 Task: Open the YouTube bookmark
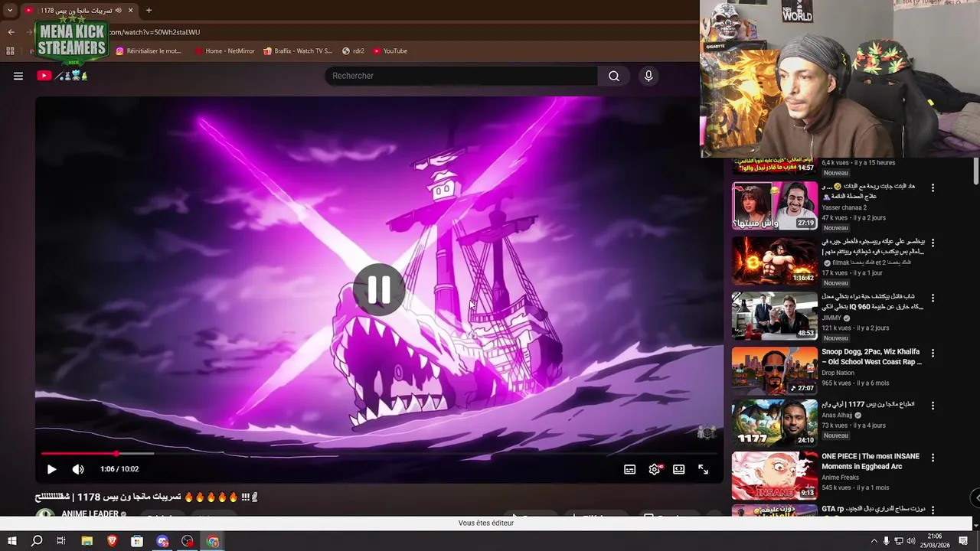tap(390, 51)
